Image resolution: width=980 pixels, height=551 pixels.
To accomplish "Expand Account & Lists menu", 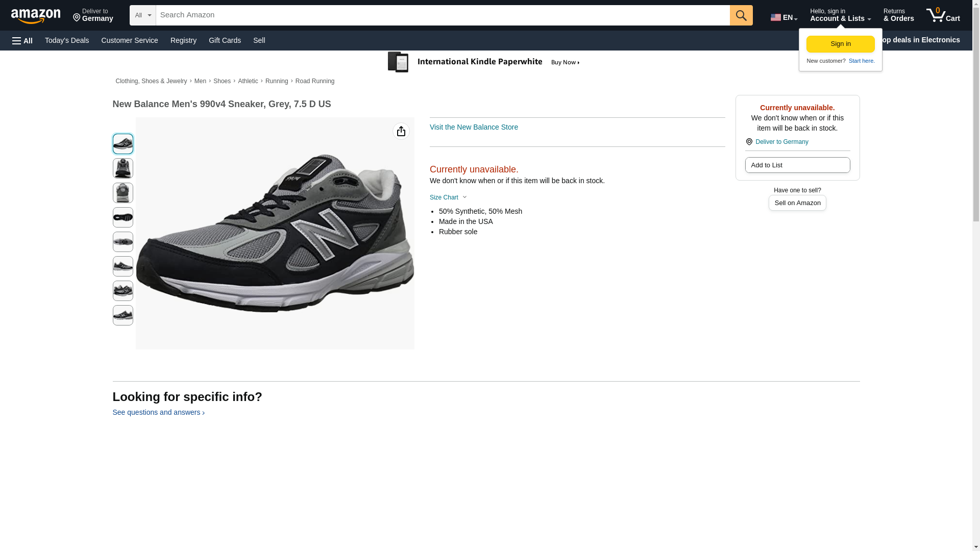I will coord(840,15).
